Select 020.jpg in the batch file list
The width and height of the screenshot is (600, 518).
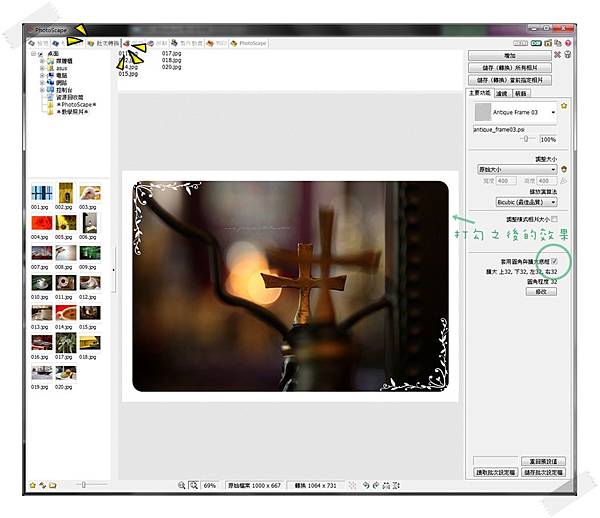[171, 67]
